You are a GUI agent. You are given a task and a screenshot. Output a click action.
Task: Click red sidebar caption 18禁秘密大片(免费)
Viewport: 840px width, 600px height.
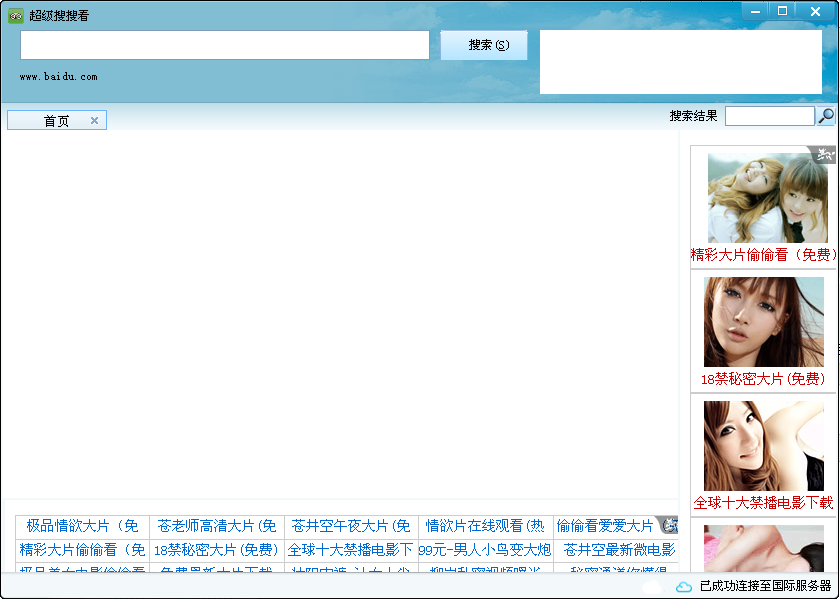tap(763, 379)
